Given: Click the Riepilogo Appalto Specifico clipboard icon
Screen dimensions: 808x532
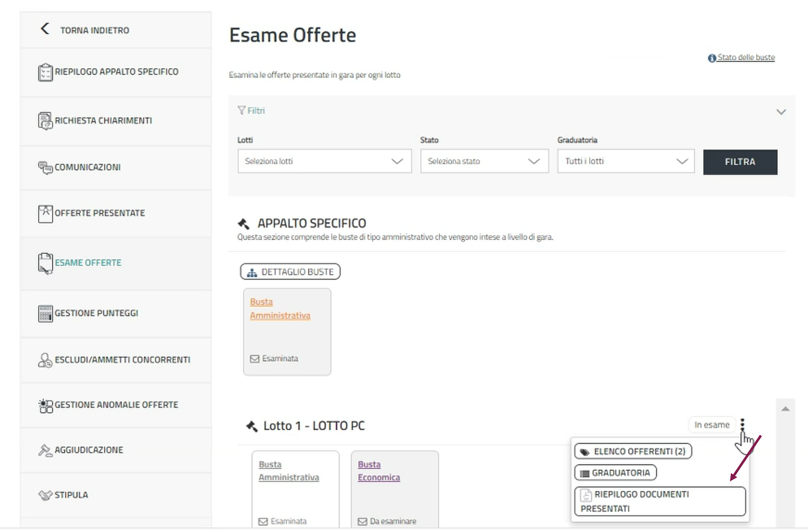Looking at the screenshot, I should point(45,72).
